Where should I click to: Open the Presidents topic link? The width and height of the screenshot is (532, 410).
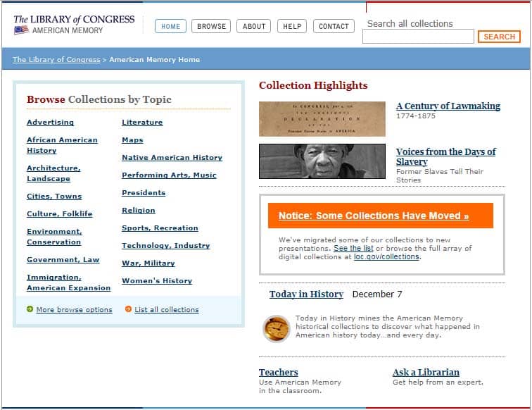click(144, 193)
